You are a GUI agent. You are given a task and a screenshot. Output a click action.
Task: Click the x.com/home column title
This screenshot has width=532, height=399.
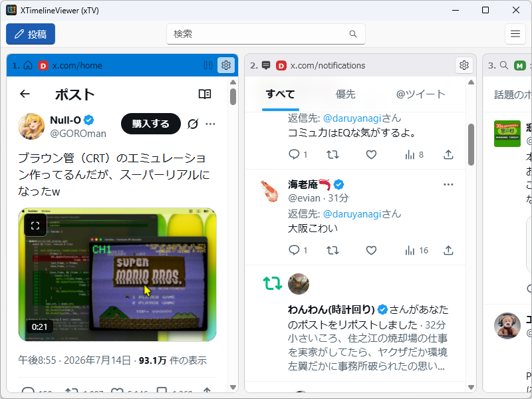coord(77,65)
